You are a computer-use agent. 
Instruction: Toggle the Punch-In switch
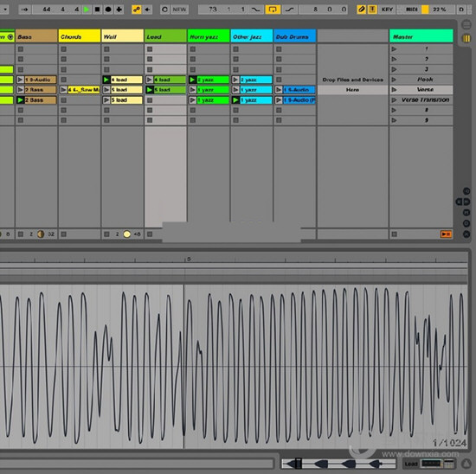(256, 10)
